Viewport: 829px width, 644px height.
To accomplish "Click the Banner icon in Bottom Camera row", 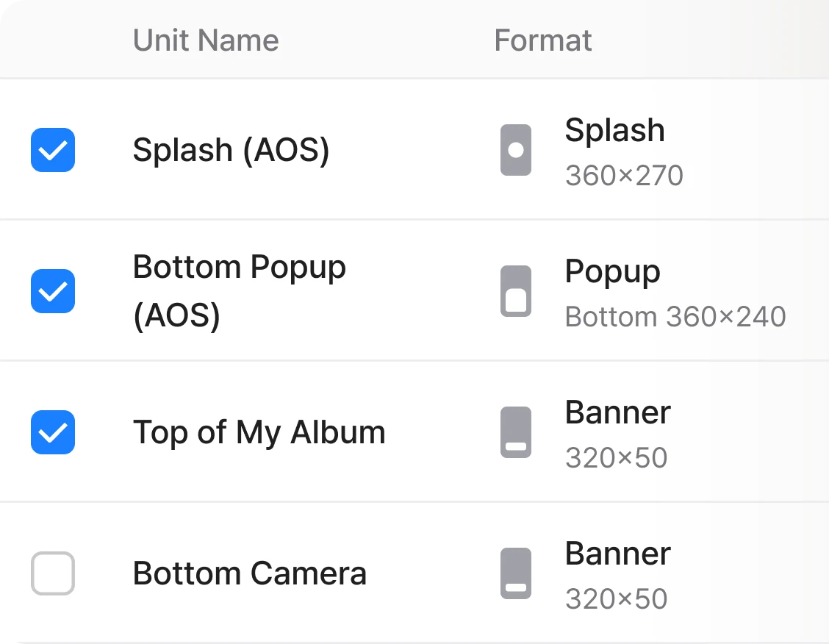I will point(515,573).
